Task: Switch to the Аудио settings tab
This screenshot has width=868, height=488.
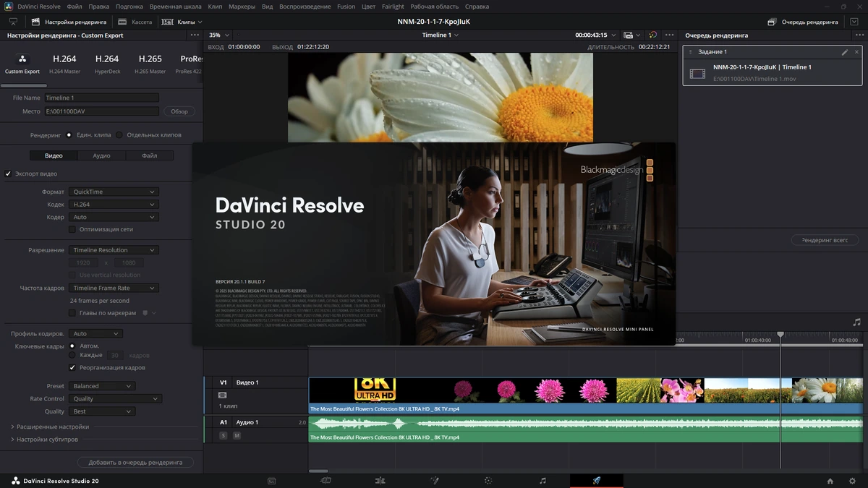Action: [x=101, y=155]
